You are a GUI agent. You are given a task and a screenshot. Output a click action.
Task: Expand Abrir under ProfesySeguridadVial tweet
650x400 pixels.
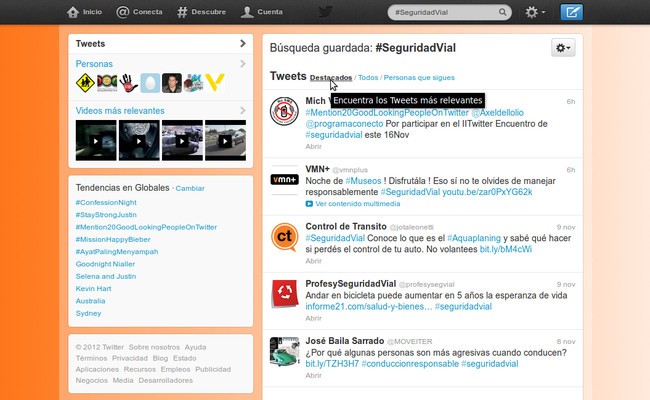click(313, 318)
